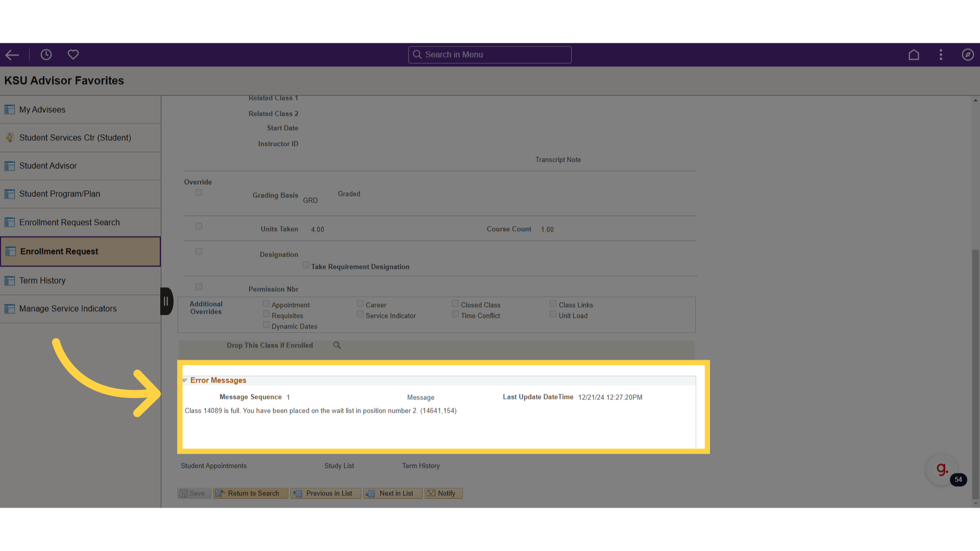Click the Return to Search button
The height and width of the screenshot is (551, 980).
point(251,493)
